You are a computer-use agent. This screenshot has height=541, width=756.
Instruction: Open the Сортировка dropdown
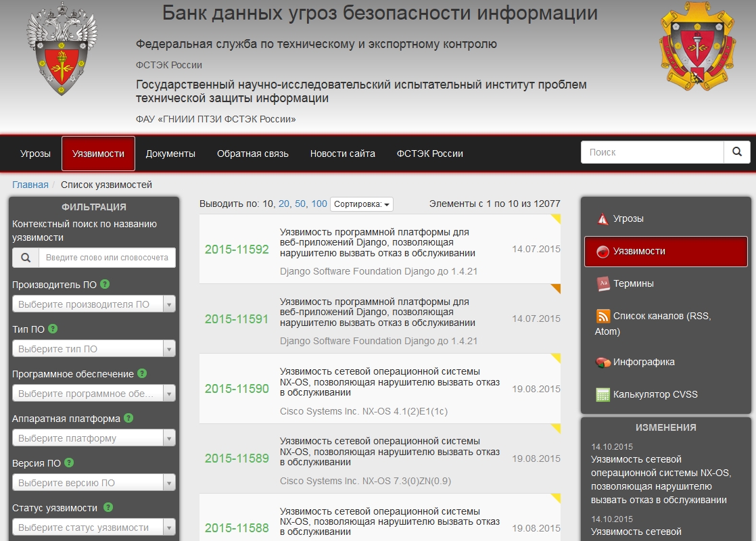pyautogui.click(x=362, y=204)
